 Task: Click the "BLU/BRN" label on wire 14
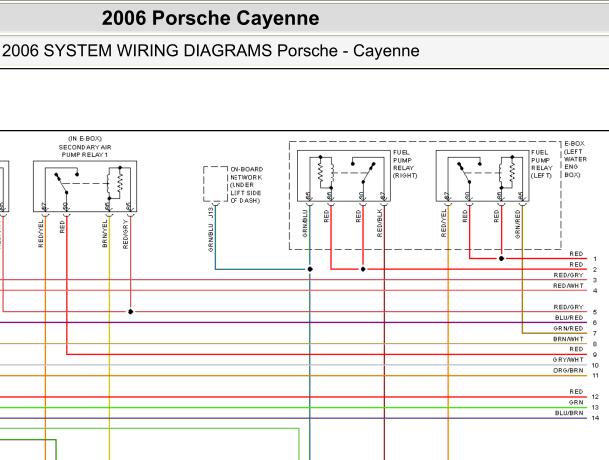pyautogui.click(x=569, y=413)
